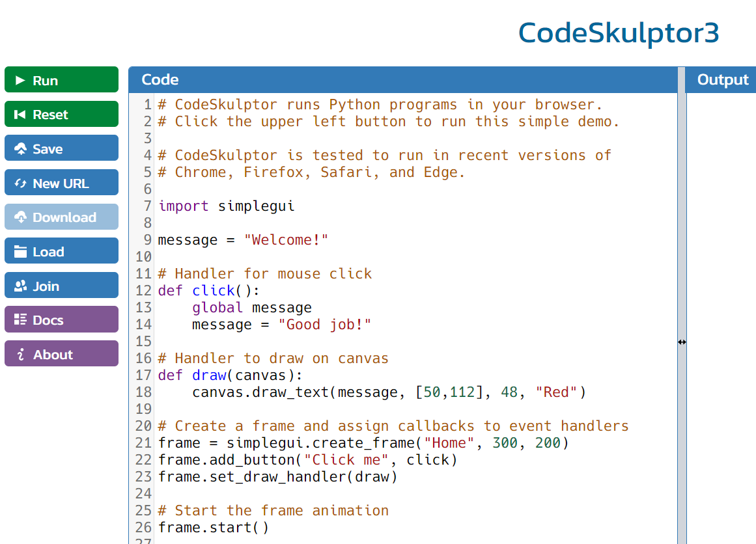Click "canvas.draw_text" on line 18

[260, 392]
